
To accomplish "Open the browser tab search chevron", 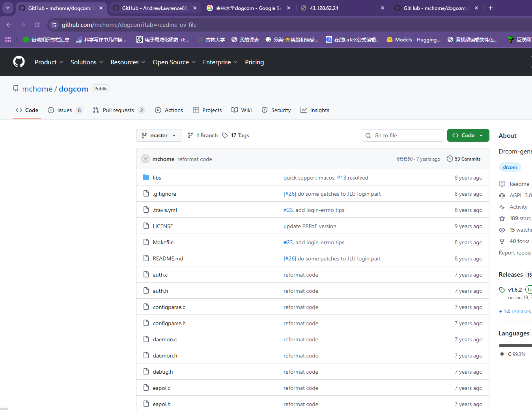I will (8, 8).
